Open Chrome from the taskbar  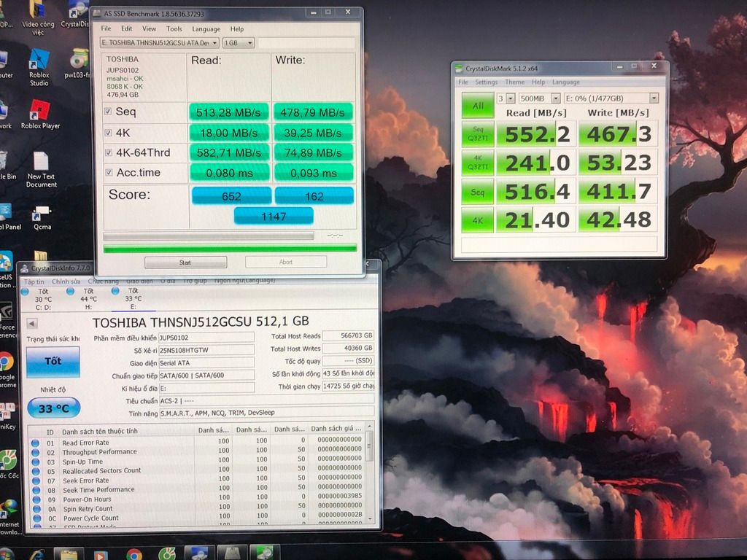click(134, 554)
